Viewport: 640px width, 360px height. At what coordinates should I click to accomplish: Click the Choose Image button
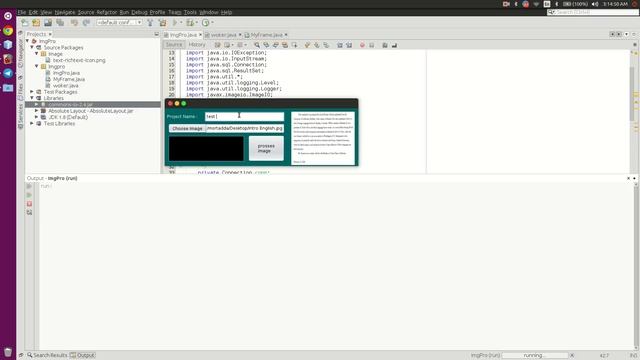coord(187,128)
